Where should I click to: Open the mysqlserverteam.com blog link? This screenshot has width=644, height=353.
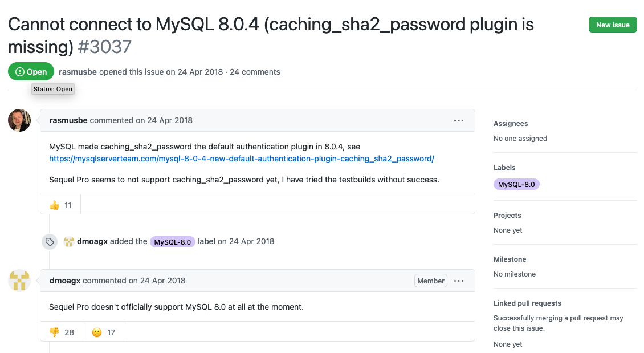click(242, 159)
